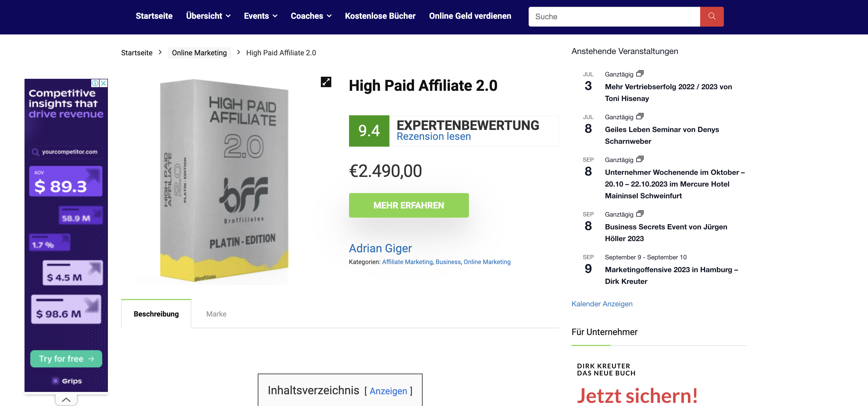This screenshot has width=868, height=406.
Task: Click recurring icon for Unternehmer Wochenende event
Action: 640,159
